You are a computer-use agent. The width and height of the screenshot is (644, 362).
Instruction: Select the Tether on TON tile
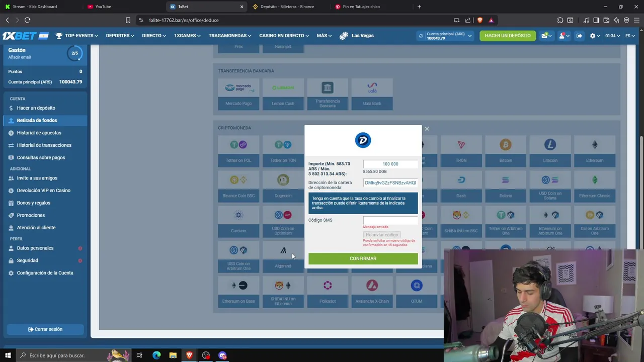point(283,151)
